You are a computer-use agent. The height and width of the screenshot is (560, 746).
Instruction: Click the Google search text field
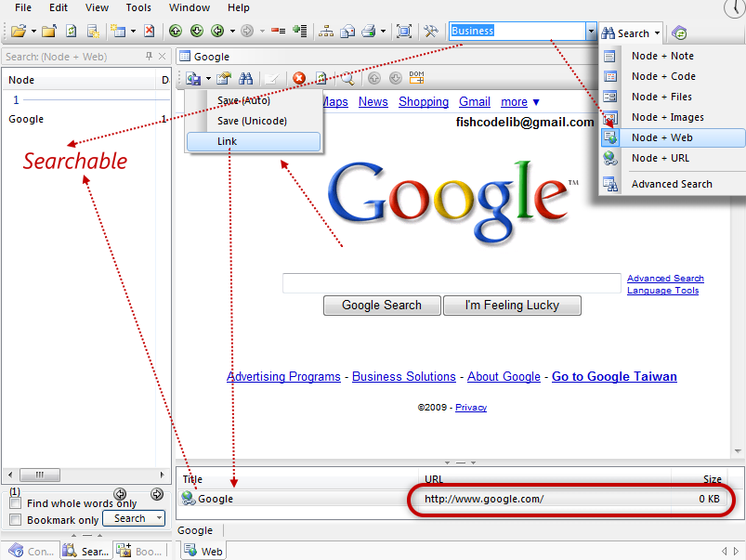click(x=452, y=283)
